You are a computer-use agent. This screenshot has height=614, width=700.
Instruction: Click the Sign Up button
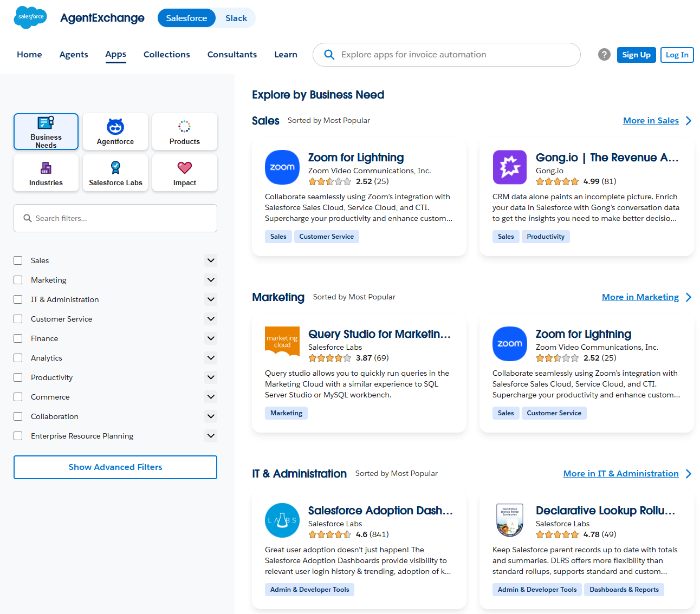[x=636, y=55]
